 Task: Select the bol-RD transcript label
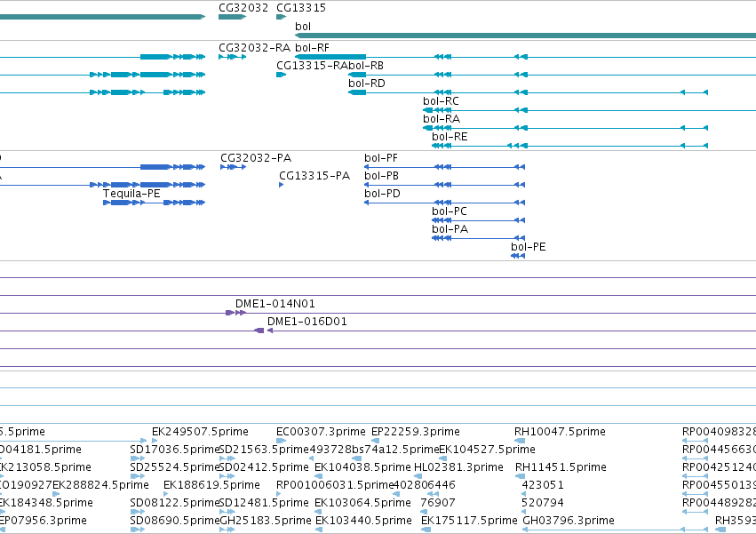pyautogui.click(x=367, y=84)
